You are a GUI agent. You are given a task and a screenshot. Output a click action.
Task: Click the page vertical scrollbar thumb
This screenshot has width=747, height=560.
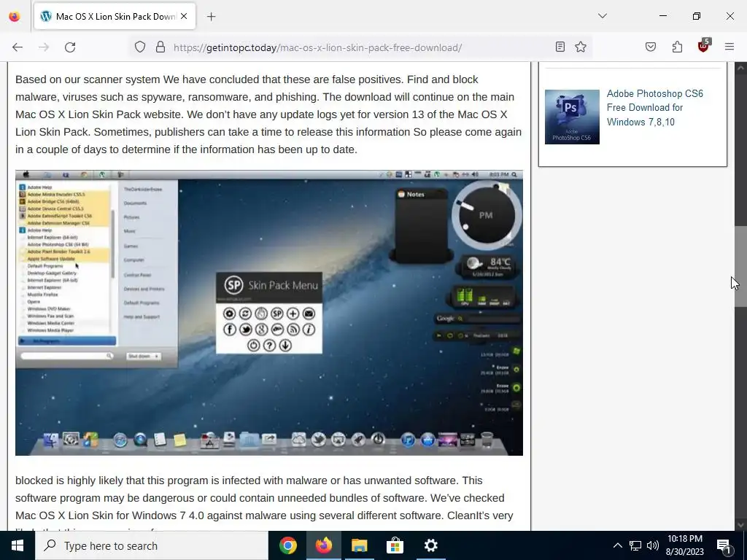741,267
